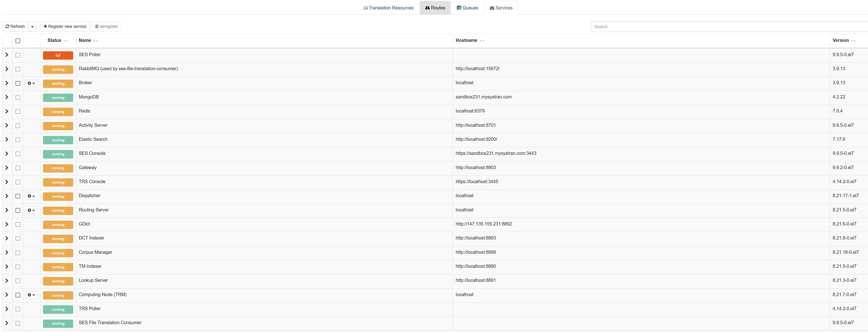Open the Refresh dropdown caret

click(x=32, y=27)
